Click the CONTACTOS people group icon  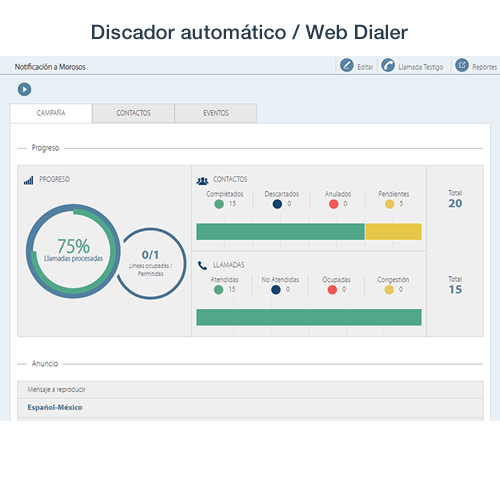(202, 181)
